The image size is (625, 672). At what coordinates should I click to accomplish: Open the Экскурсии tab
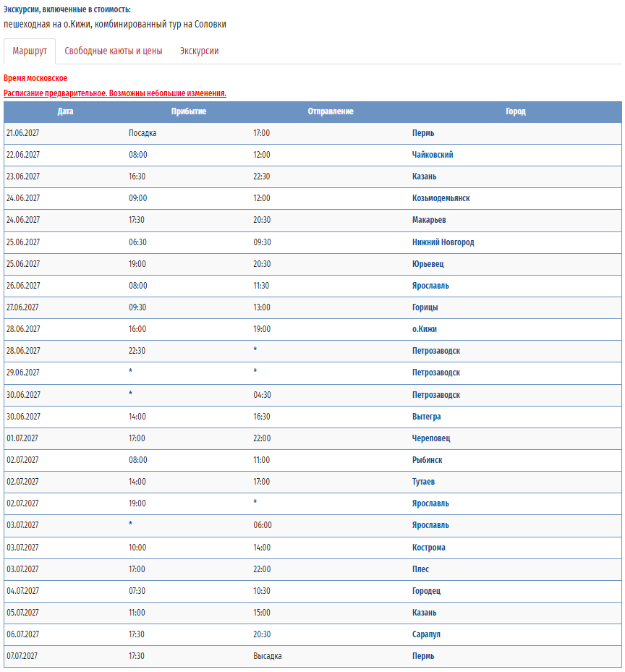(199, 51)
